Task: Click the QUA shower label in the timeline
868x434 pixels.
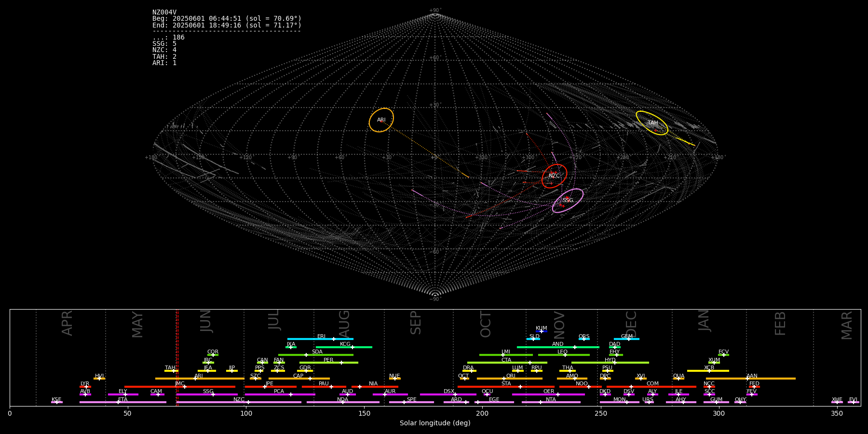Action: [x=678, y=376]
